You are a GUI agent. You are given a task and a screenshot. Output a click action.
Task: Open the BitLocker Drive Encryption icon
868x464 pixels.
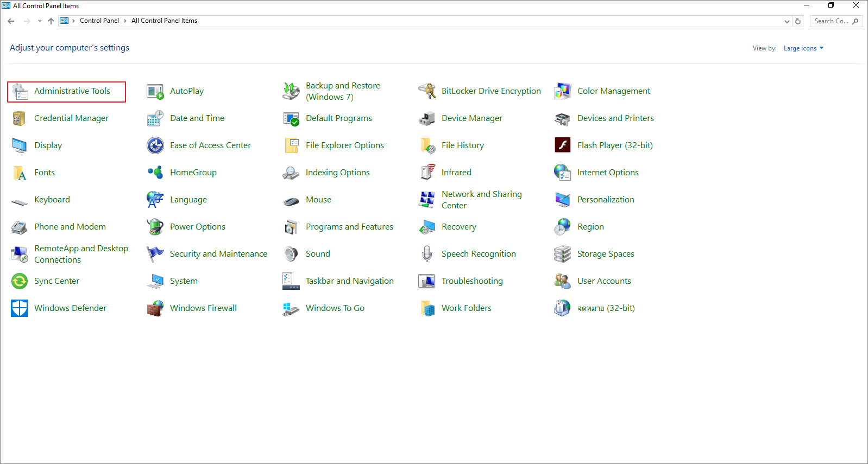coord(427,91)
